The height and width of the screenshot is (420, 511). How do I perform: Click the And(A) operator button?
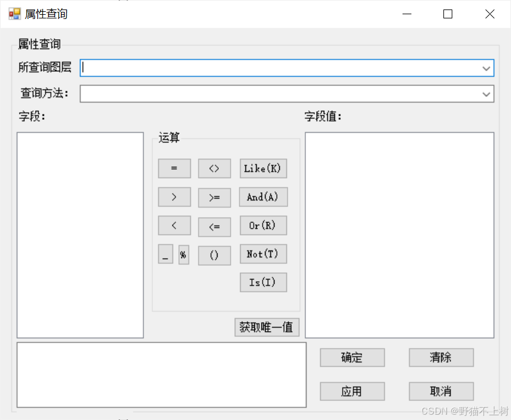263,197
